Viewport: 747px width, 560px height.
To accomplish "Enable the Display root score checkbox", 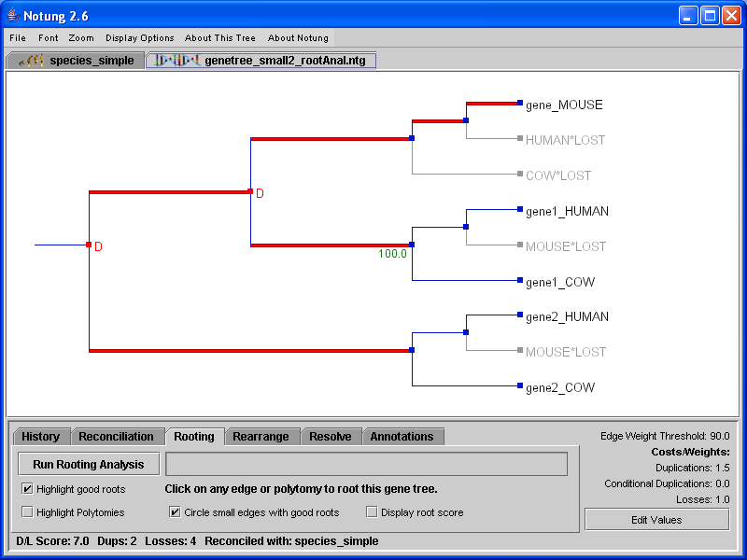I will (372, 511).
